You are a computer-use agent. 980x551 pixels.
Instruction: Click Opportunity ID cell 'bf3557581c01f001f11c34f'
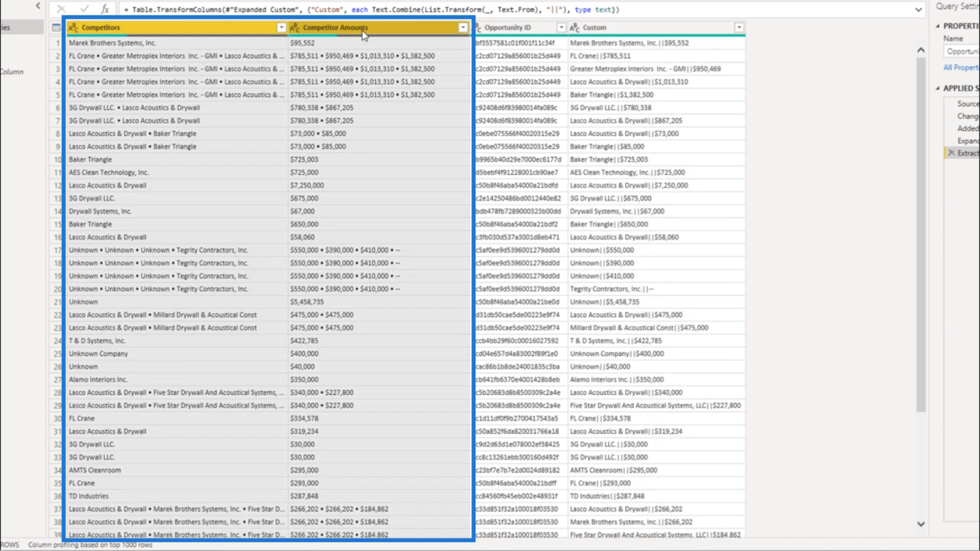520,43
